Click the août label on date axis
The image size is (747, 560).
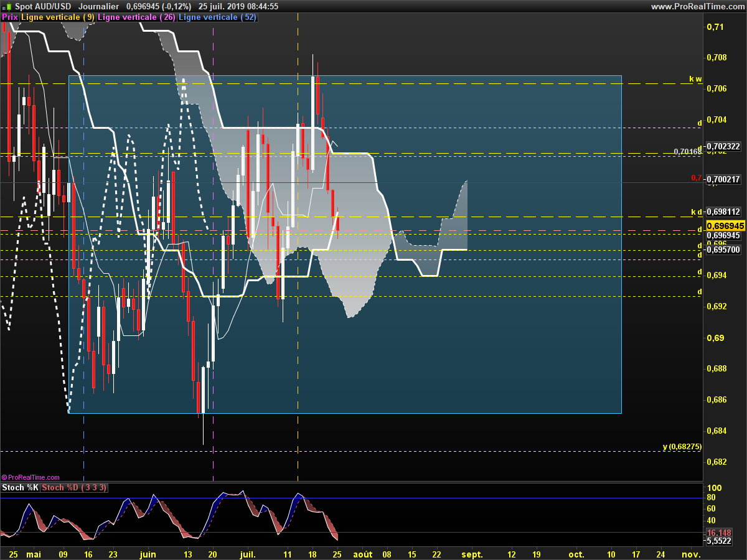click(363, 554)
